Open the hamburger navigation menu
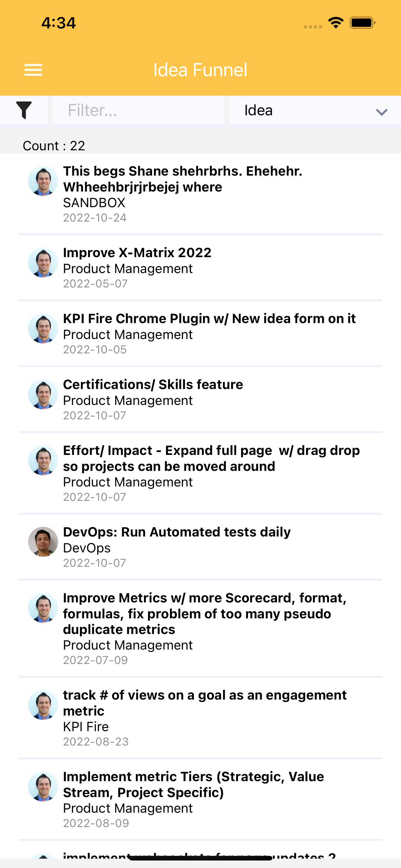The height and width of the screenshot is (868, 401). click(x=33, y=70)
